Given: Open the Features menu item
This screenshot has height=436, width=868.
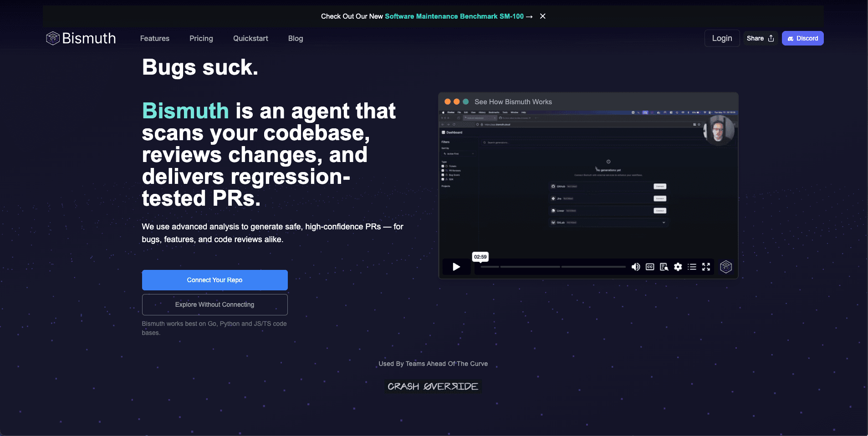Looking at the screenshot, I should [x=155, y=38].
